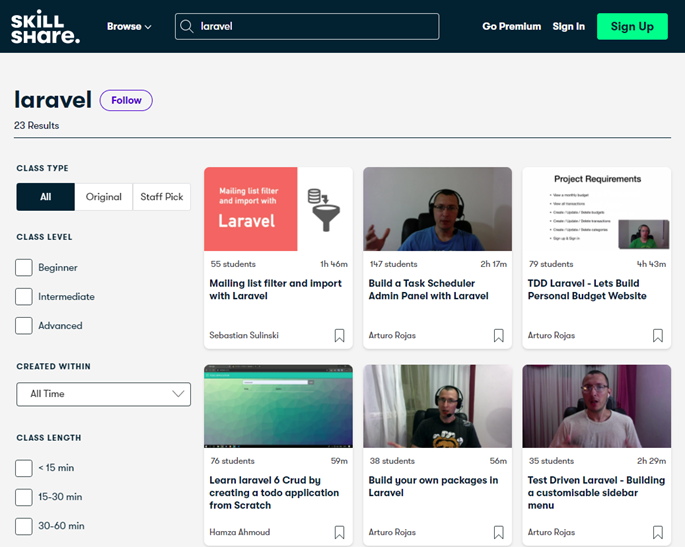Image resolution: width=685 pixels, height=547 pixels.
Task: Select the Staff Pick class type tab
Action: coord(162,197)
